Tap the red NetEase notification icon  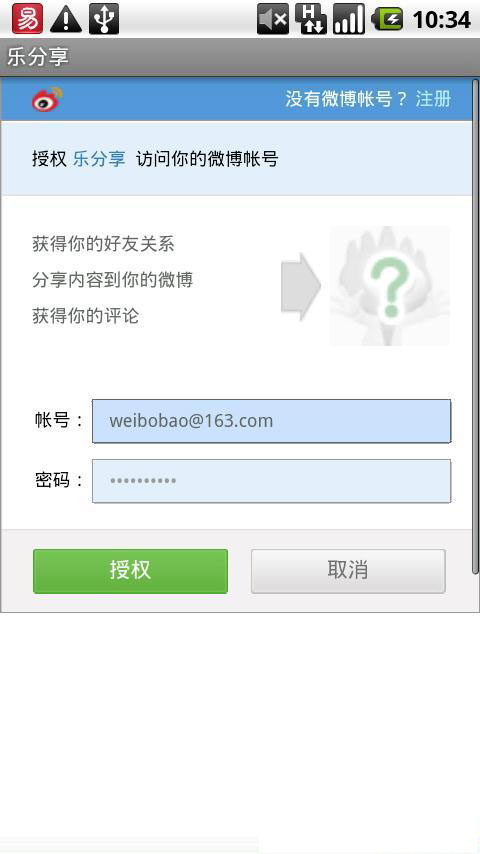click(x=27, y=19)
